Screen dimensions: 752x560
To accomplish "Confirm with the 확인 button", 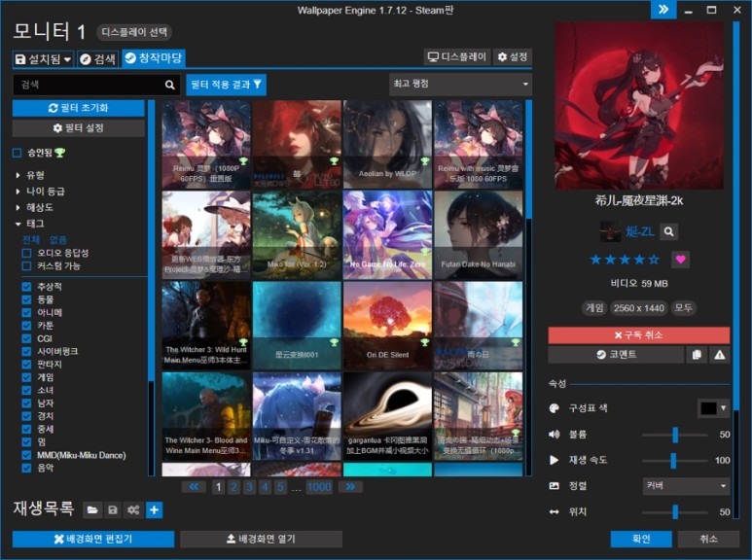I will [x=641, y=539].
